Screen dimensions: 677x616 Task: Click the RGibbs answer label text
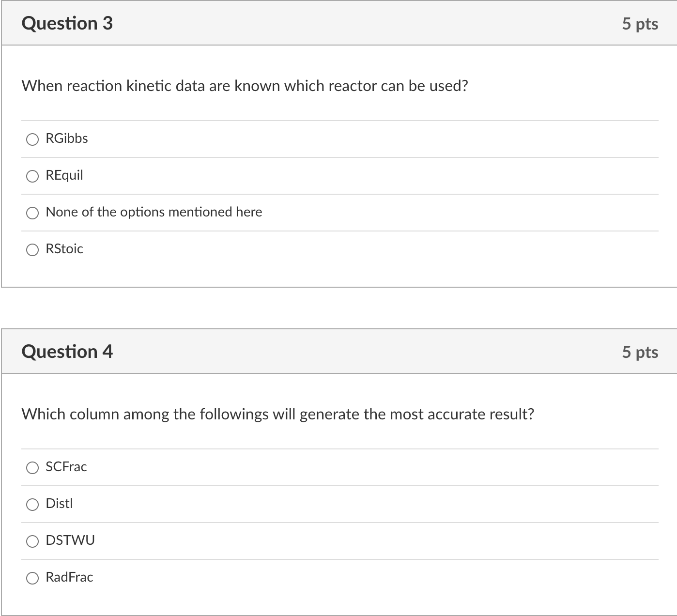pos(67,139)
